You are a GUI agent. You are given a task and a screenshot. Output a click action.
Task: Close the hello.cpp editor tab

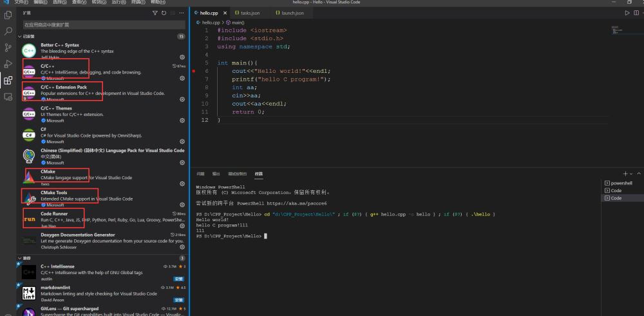pyautogui.click(x=225, y=13)
